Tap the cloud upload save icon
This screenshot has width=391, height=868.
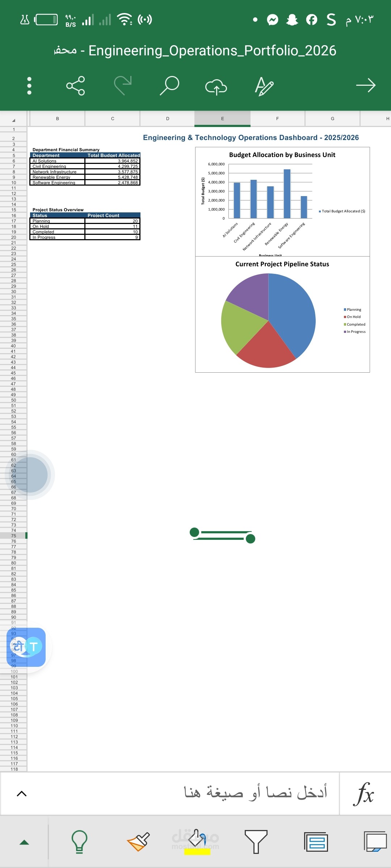point(216,87)
